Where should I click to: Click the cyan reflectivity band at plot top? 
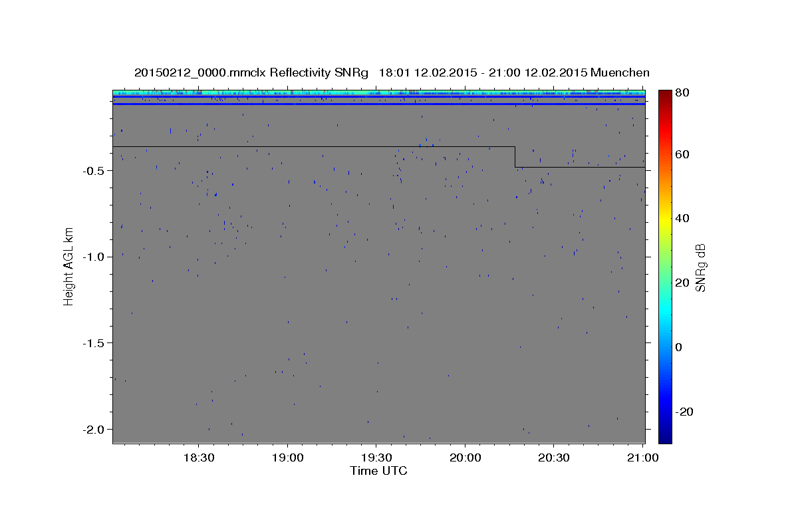[x=378, y=92]
